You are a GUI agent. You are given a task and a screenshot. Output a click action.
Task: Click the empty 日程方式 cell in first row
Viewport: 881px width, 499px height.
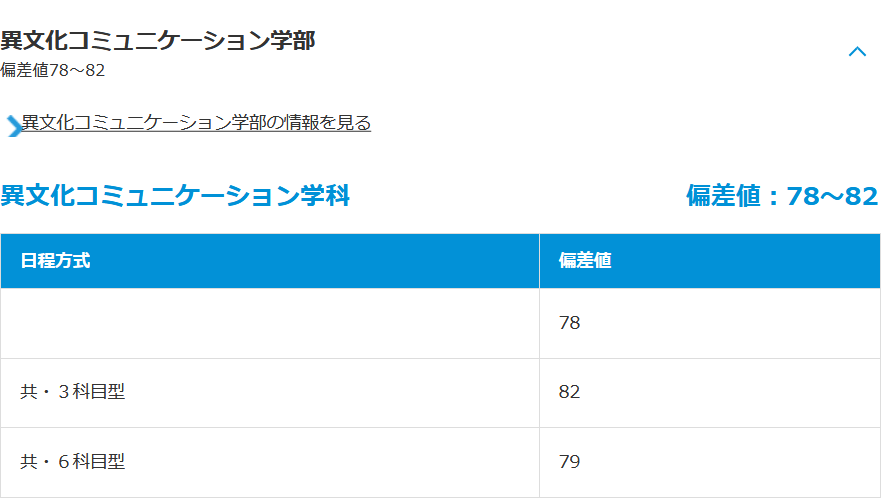pos(269,323)
